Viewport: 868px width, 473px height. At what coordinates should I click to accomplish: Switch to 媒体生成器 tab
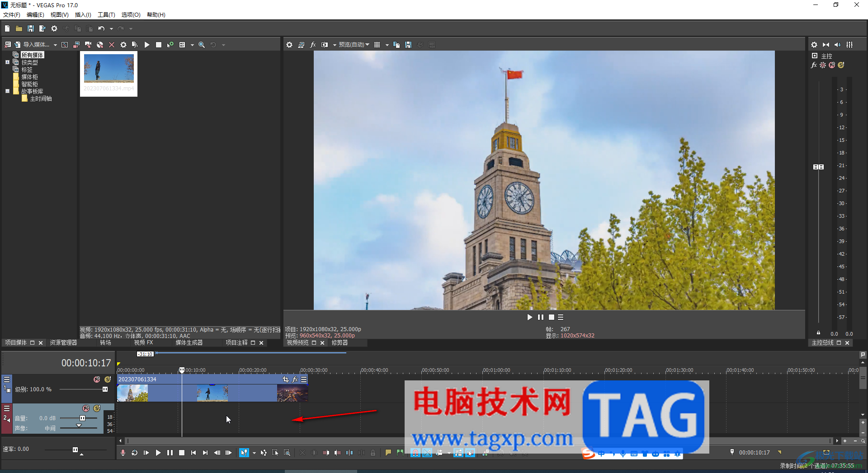pos(189,343)
